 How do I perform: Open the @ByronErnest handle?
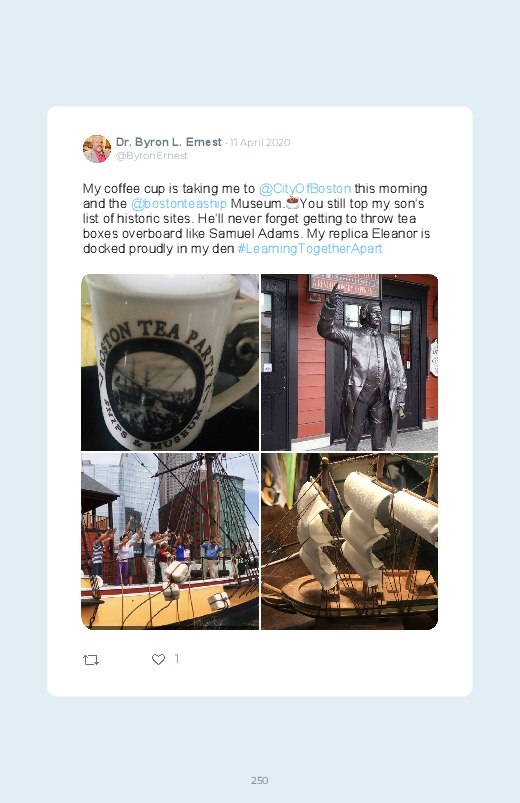tap(152, 156)
